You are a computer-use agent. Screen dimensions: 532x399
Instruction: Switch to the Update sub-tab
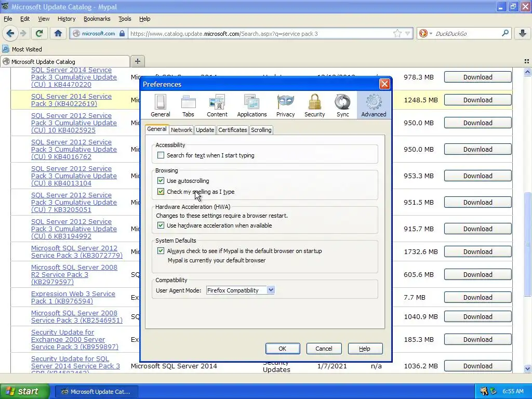coord(205,129)
